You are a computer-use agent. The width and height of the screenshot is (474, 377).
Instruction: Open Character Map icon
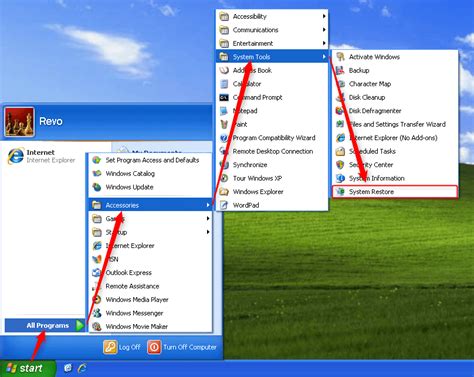pos(340,84)
